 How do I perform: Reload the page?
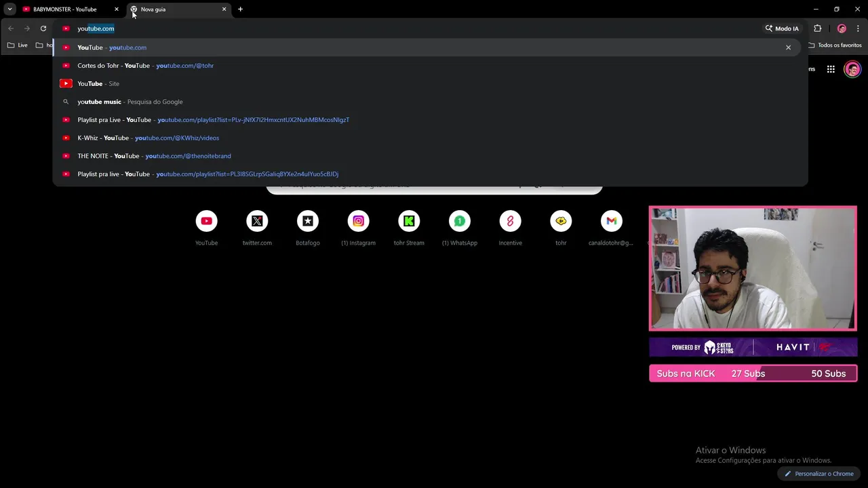coord(43,28)
